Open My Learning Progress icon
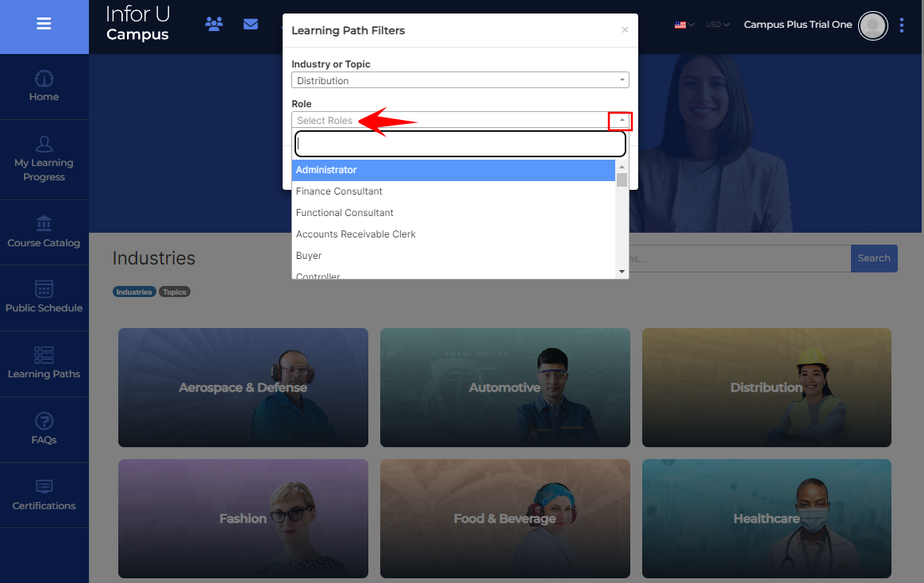The height and width of the screenshot is (583, 924). click(x=44, y=144)
